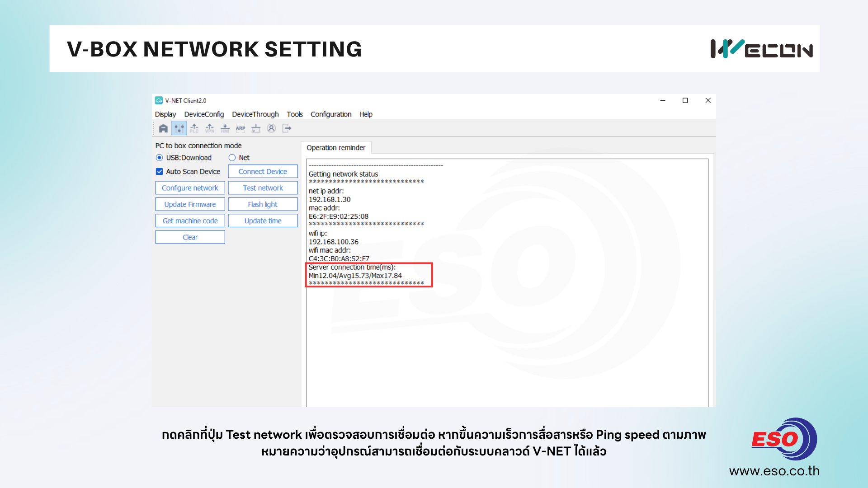868x488 pixels.
Task: Select the device settings sliders icon
Action: [x=179, y=129]
